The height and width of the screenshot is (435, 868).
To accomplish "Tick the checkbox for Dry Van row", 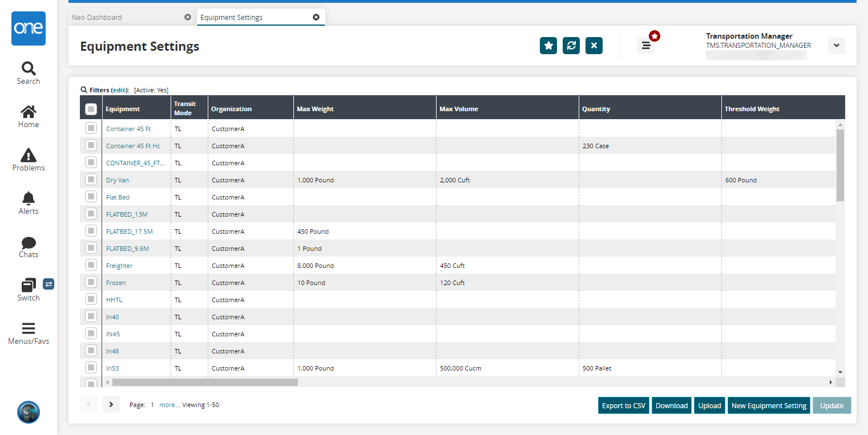I will pyautogui.click(x=91, y=180).
